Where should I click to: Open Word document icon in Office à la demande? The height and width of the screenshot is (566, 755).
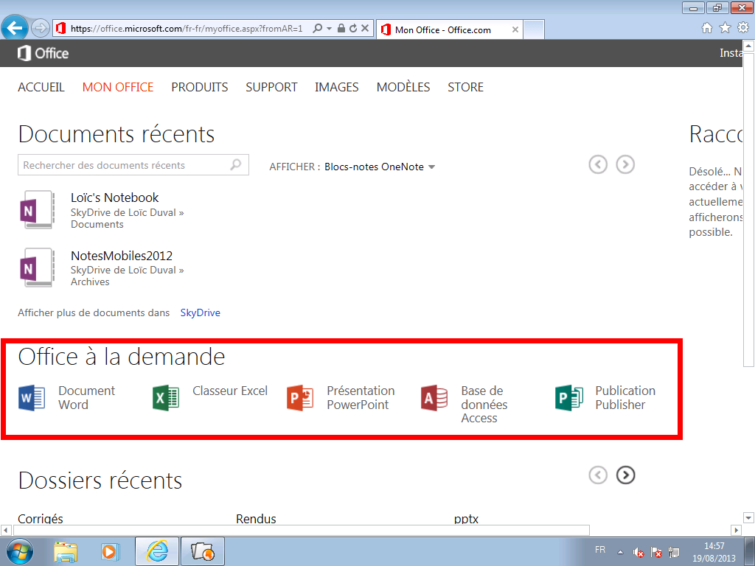click(x=32, y=398)
